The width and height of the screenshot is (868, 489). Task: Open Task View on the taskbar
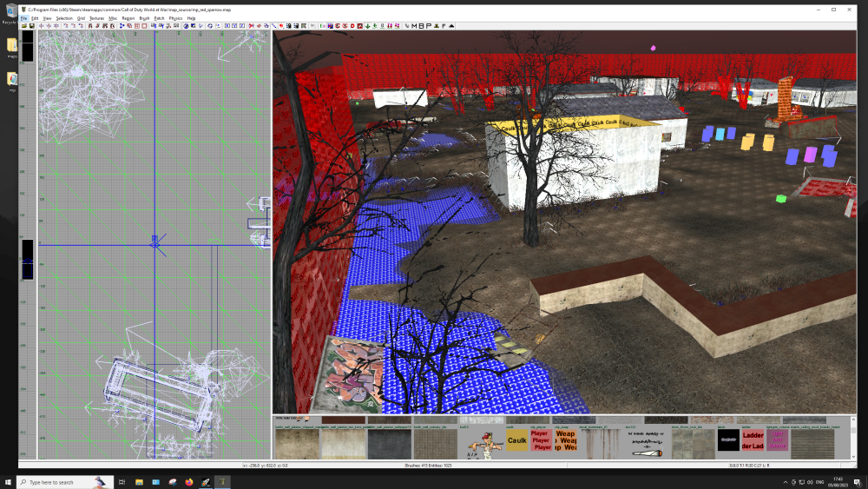tap(122, 482)
